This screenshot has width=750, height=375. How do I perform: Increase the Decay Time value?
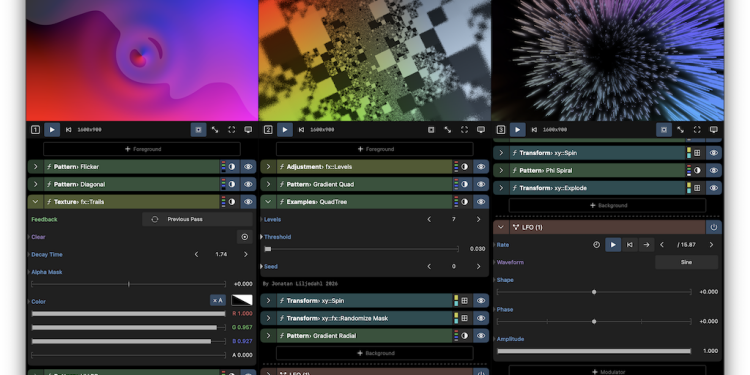point(246,254)
